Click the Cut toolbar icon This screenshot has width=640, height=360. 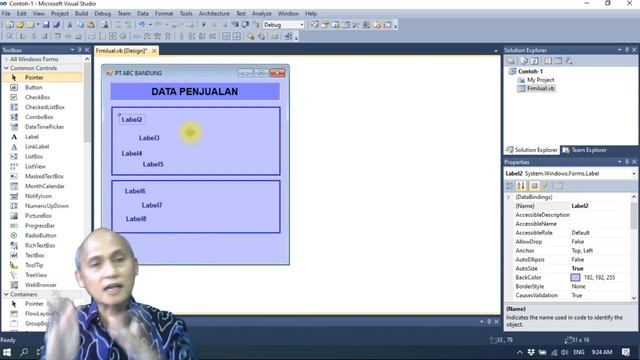click(70, 25)
